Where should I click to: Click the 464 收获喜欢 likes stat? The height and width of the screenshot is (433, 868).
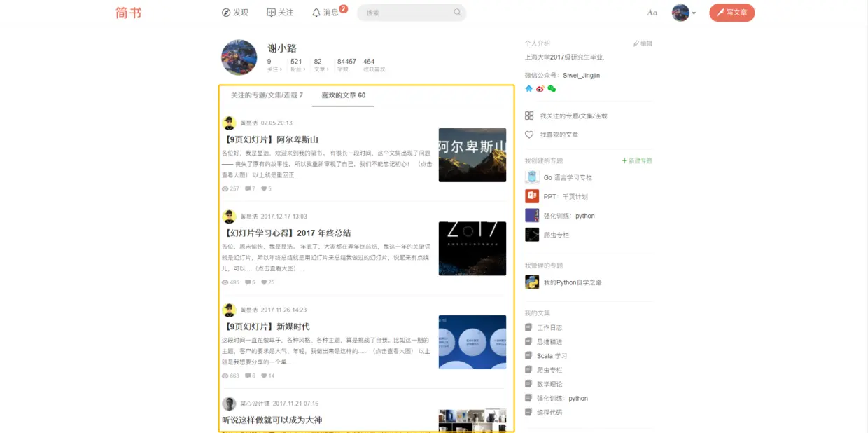pos(374,65)
